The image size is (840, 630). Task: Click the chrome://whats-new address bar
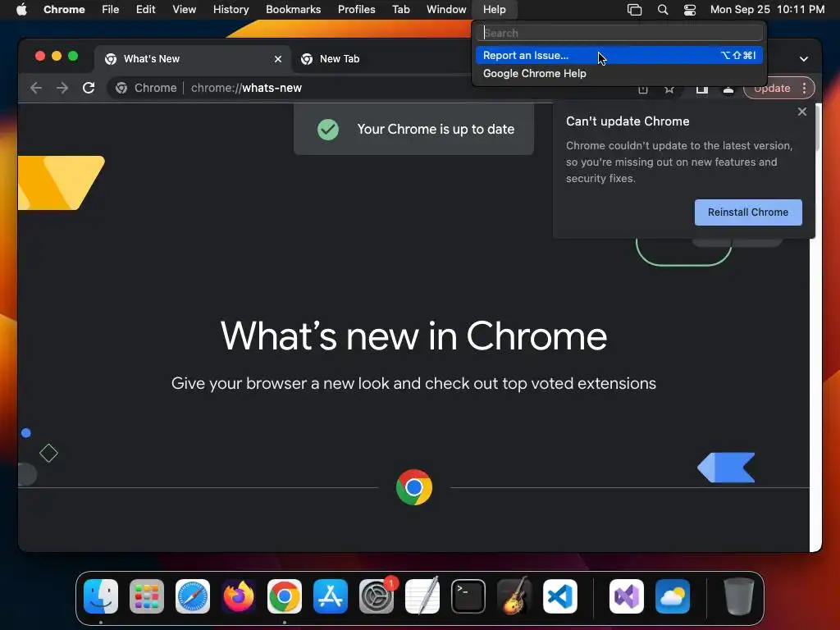click(246, 88)
